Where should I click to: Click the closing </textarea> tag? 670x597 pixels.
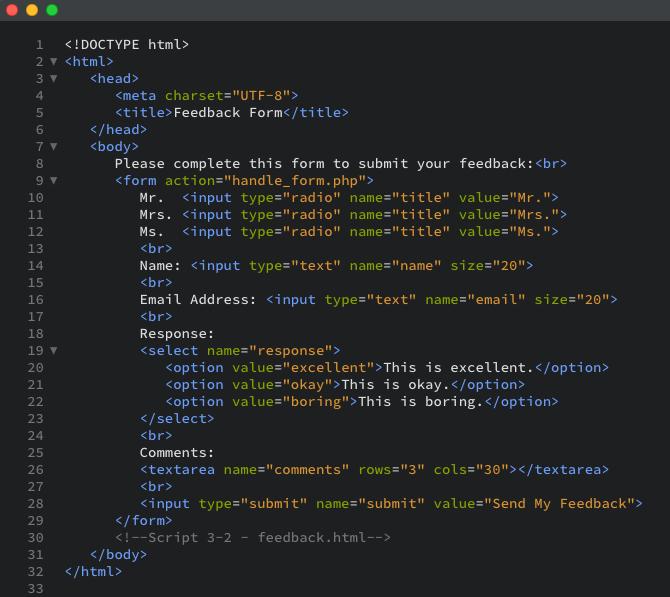[564, 470]
